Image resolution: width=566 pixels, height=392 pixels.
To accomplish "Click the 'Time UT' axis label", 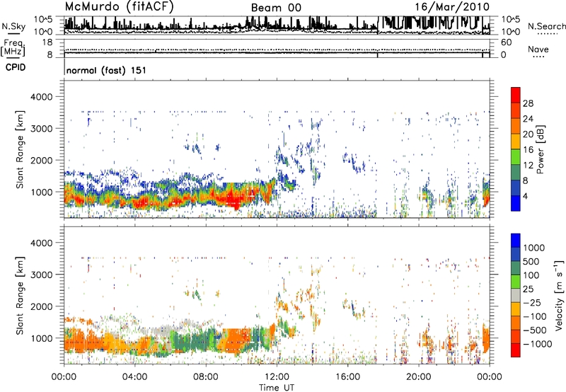I will click(277, 388).
